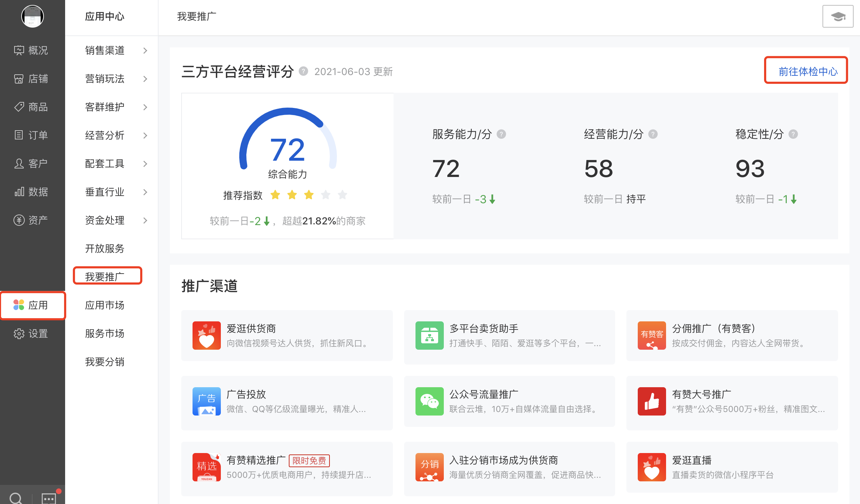Viewport: 860px width, 504px height.
Task: Click the 应用中心 header
Action: [x=105, y=16]
